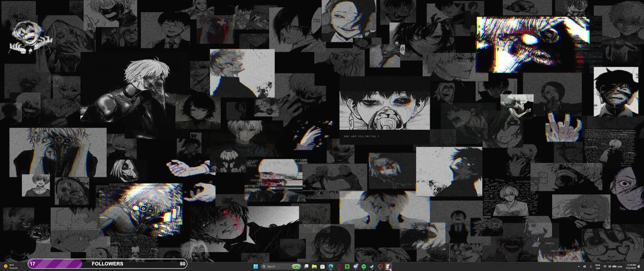Open OBS Studio from the taskbar
This screenshot has width=644, height=271.
click(x=380, y=266)
